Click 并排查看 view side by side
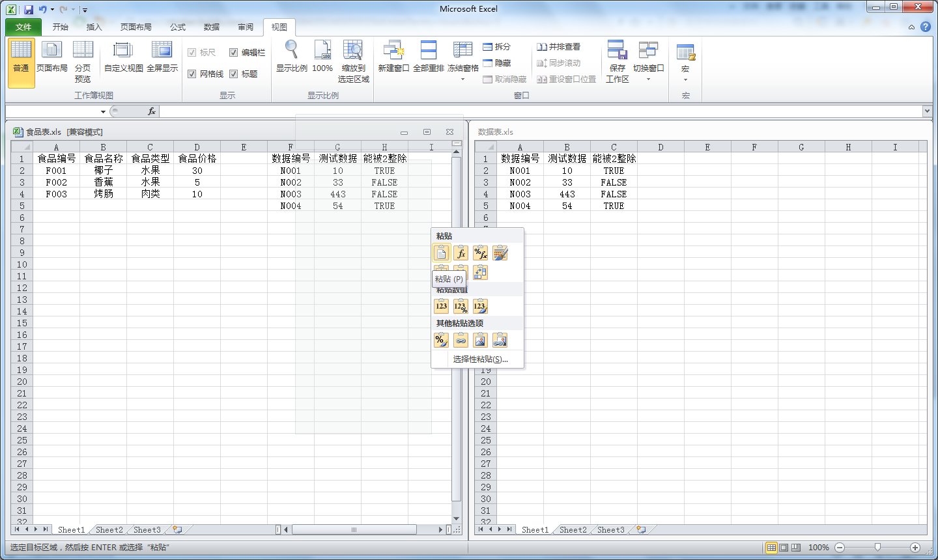Screen dimensions: 938x560 [x=558, y=47]
